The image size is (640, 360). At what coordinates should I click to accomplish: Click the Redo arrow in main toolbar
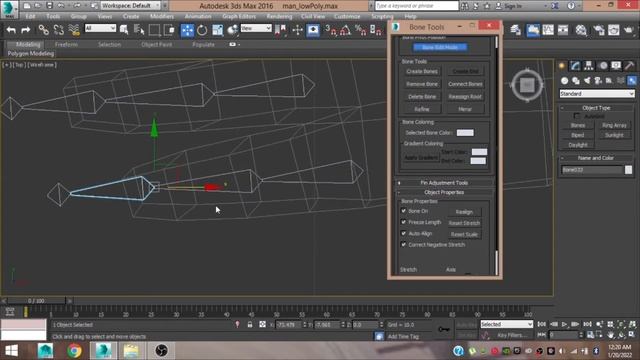(26, 30)
